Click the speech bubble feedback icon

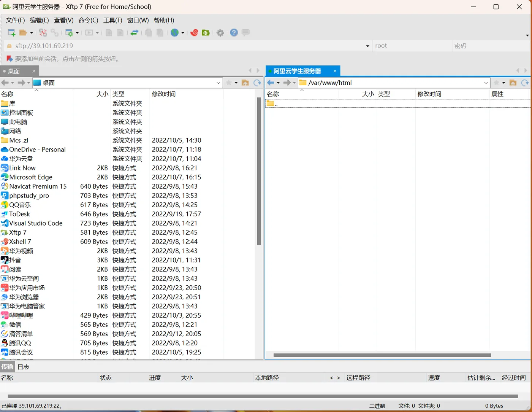(245, 33)
